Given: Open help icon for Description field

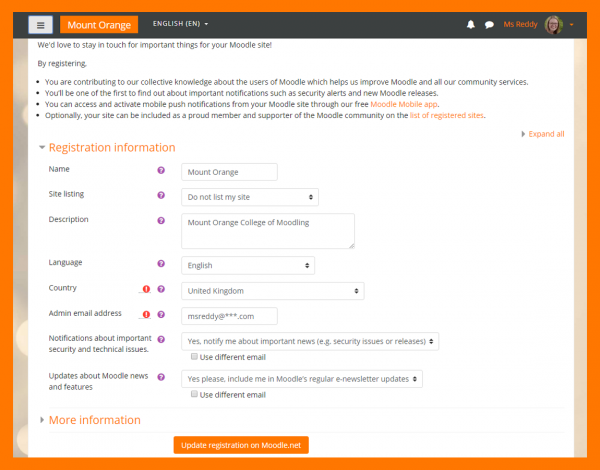Looking at the screenshot, I should (x=161, y=220).
